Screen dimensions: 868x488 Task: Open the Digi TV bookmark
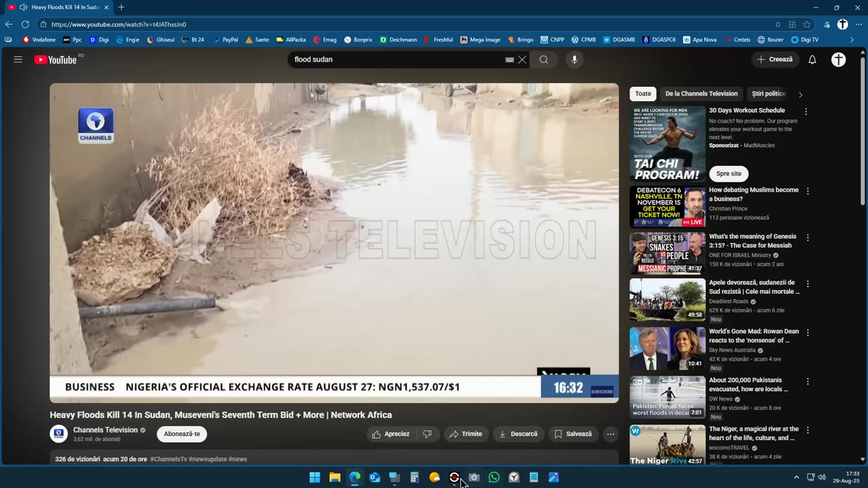pos(805,40)
